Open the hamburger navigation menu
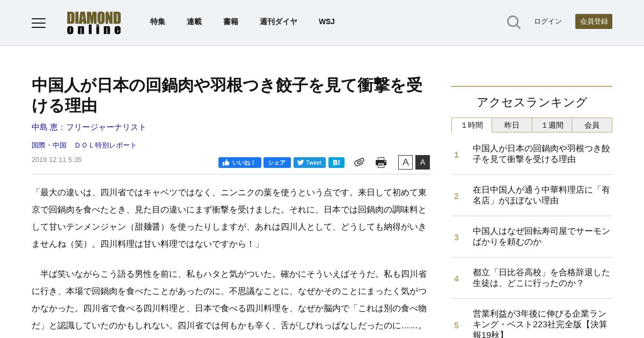The width and height of the screenshot is (644, 338). pyautogui.click(x=39, y=23)
